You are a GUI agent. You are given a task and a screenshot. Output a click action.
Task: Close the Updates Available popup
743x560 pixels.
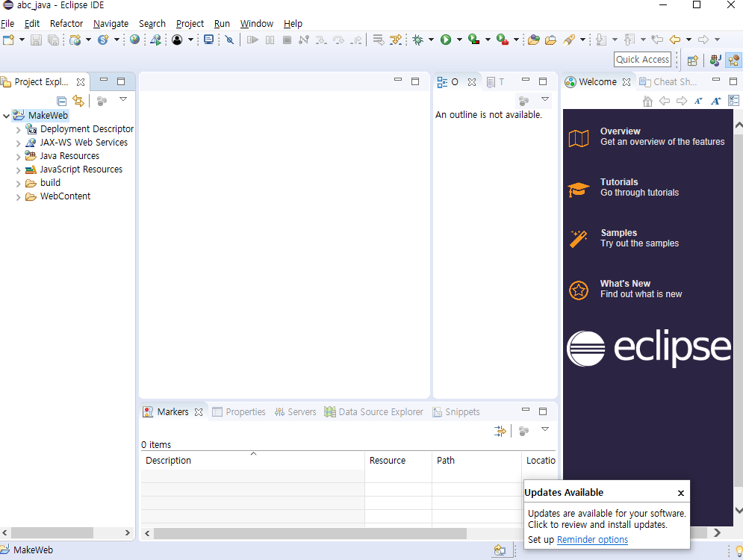(681, 494)
